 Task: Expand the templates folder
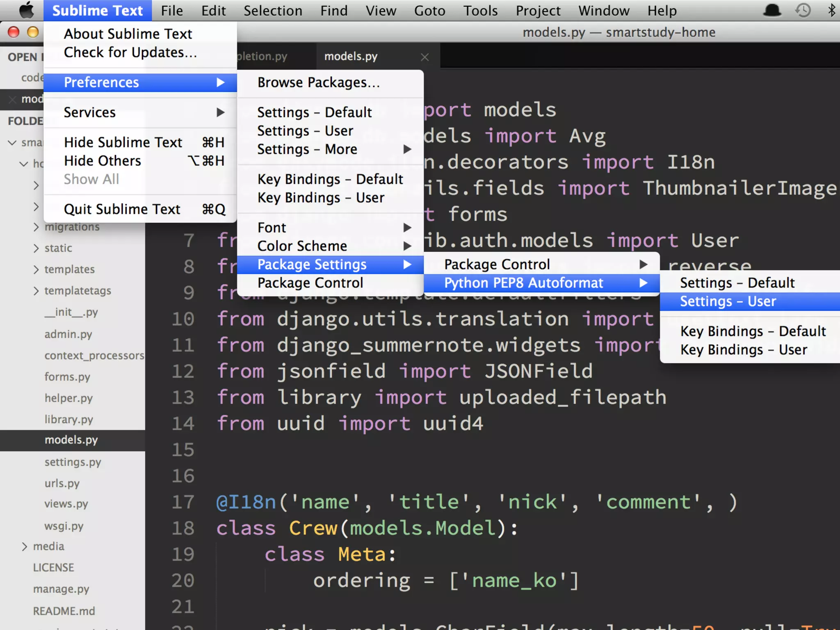click(x=36, y=269)
